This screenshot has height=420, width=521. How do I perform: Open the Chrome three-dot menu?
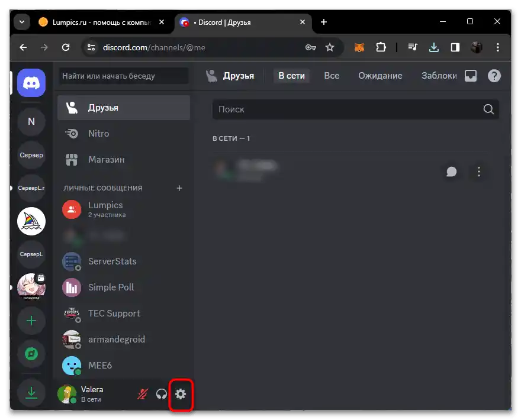[x=498, y=47]
